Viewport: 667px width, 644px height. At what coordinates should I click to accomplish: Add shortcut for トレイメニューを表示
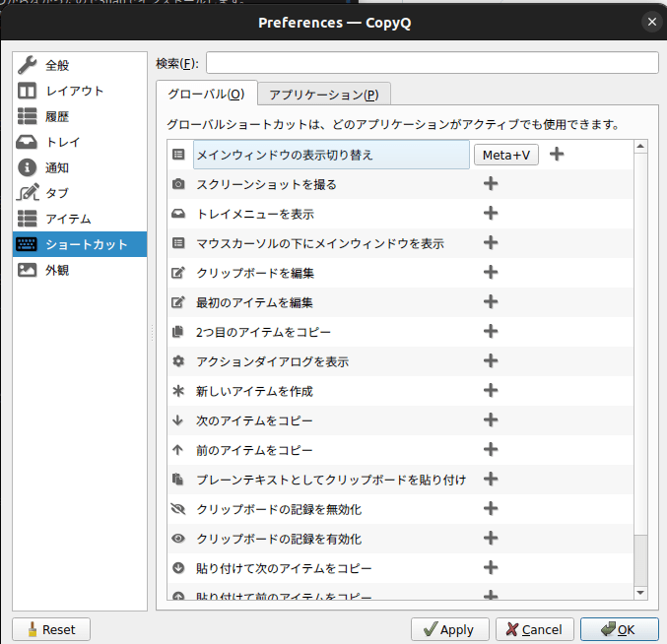coord(491,213)
